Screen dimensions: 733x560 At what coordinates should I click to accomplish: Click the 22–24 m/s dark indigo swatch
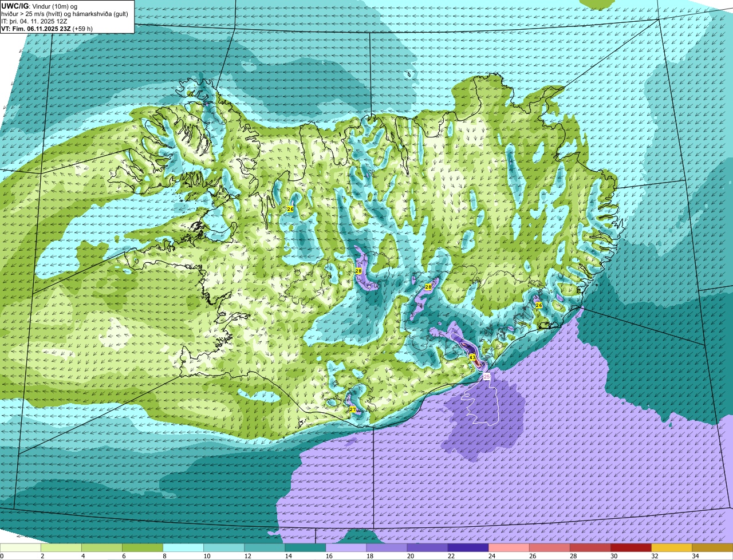click(468, 548)
